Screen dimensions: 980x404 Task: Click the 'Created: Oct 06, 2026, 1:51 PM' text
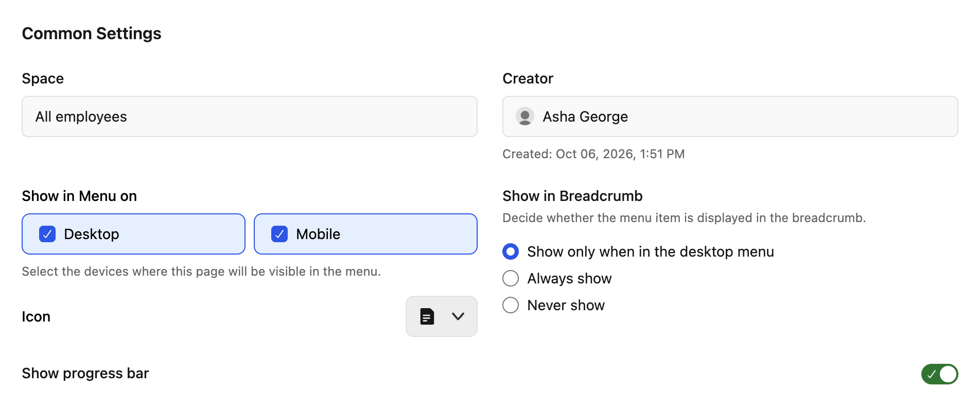(593, 154)
